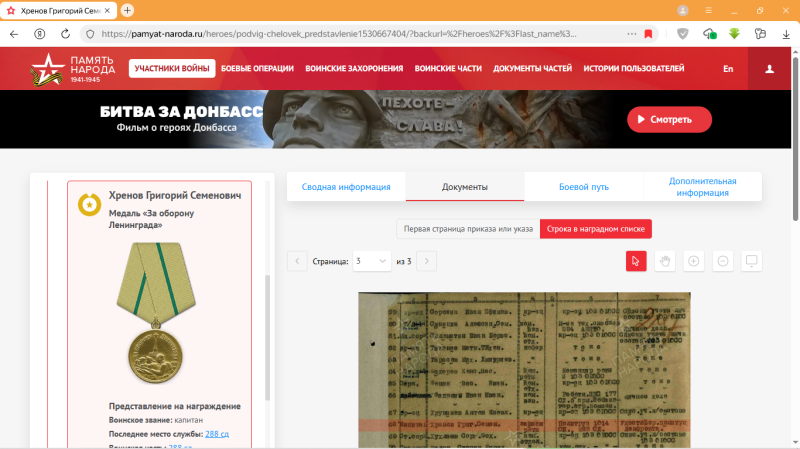Switch language to En
The height and width of the screenshot is (449, 800).
pyautogui.click(x=728, y=69)
